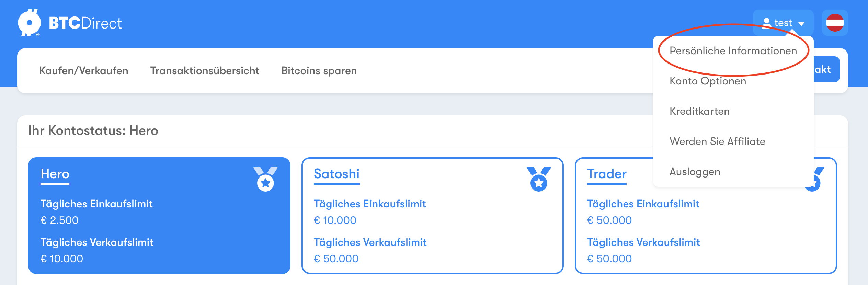Open the Austrian flag language selector
Viewport: 868px width, 285px height.
point(835,23)
